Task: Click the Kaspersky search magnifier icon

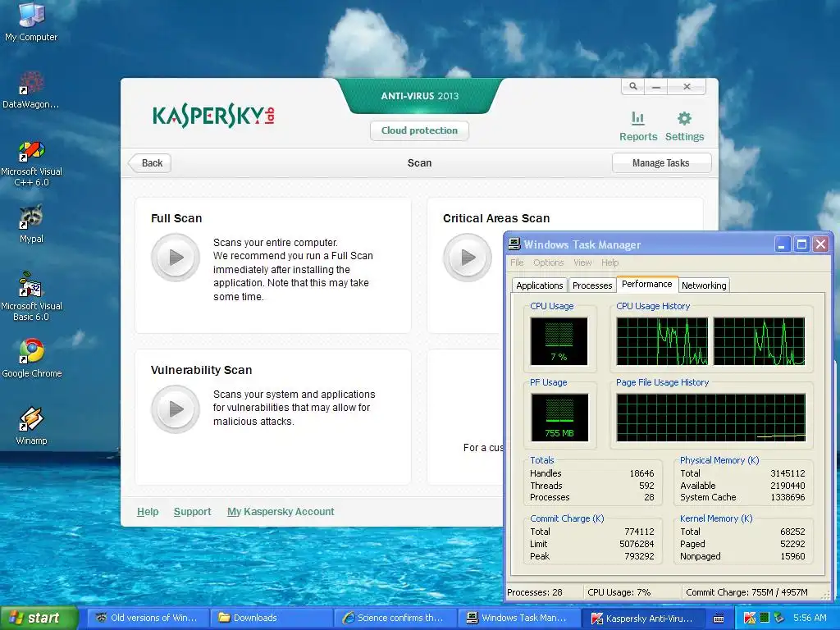Action: 633,86
